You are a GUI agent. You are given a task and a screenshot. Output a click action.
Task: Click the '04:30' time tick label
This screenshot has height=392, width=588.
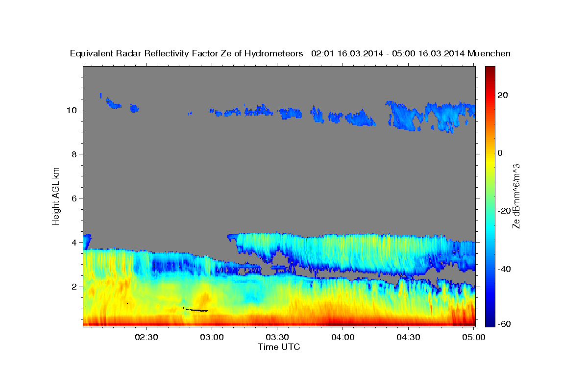point(408,337)
